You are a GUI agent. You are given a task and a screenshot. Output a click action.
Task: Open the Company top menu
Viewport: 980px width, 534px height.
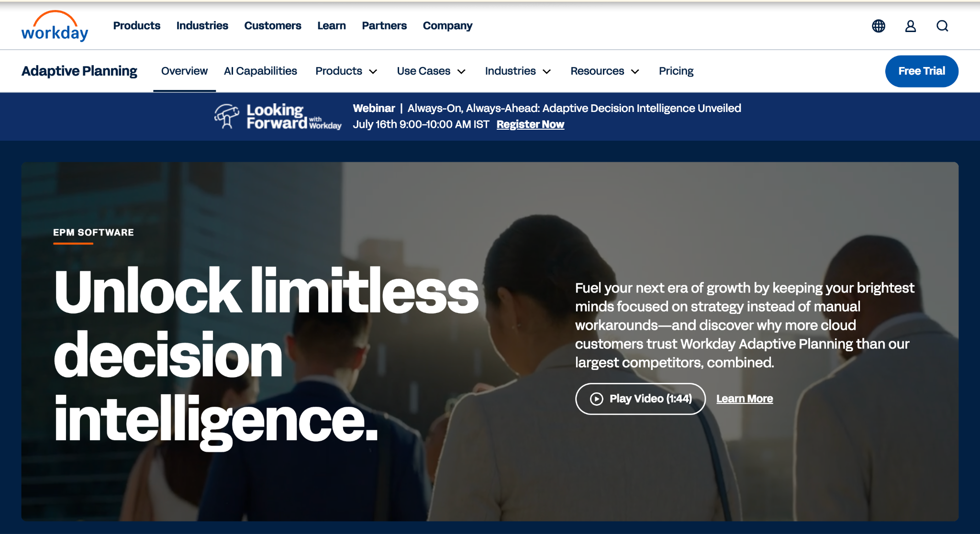447,26
